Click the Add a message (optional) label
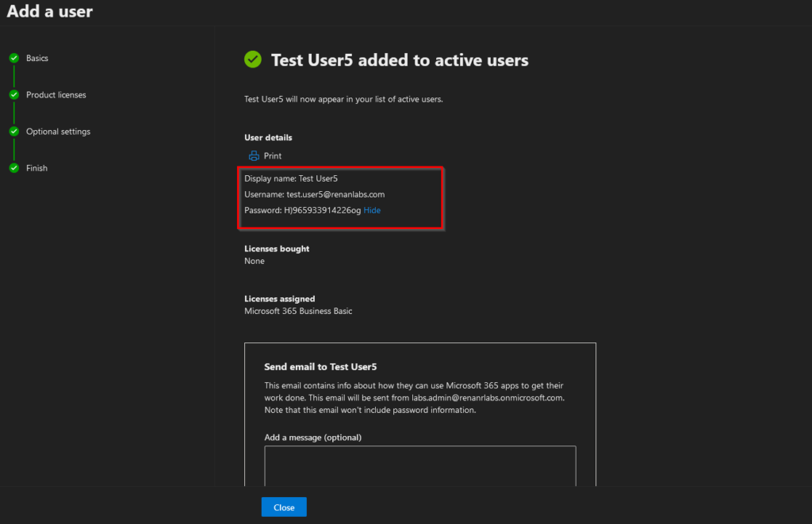Viewport: 812px width, 524px height. coord(312,438)
